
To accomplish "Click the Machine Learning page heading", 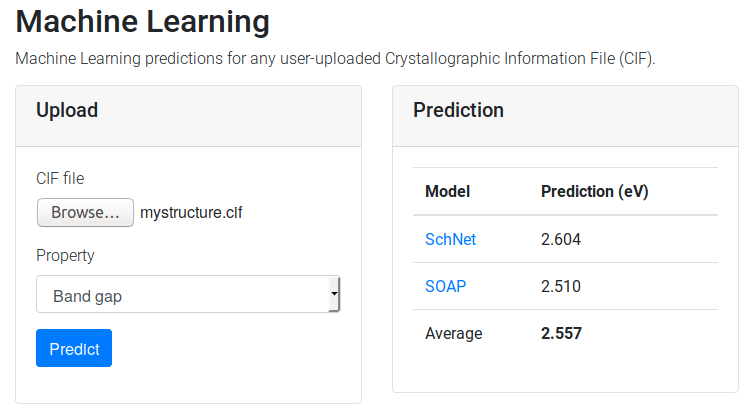I will pos(143,21).
